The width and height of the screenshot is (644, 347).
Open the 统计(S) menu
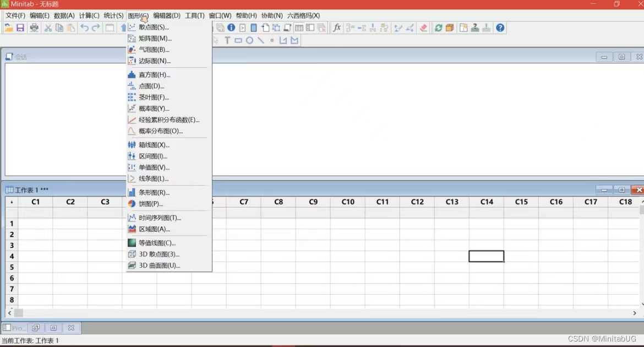click(113, 15)
